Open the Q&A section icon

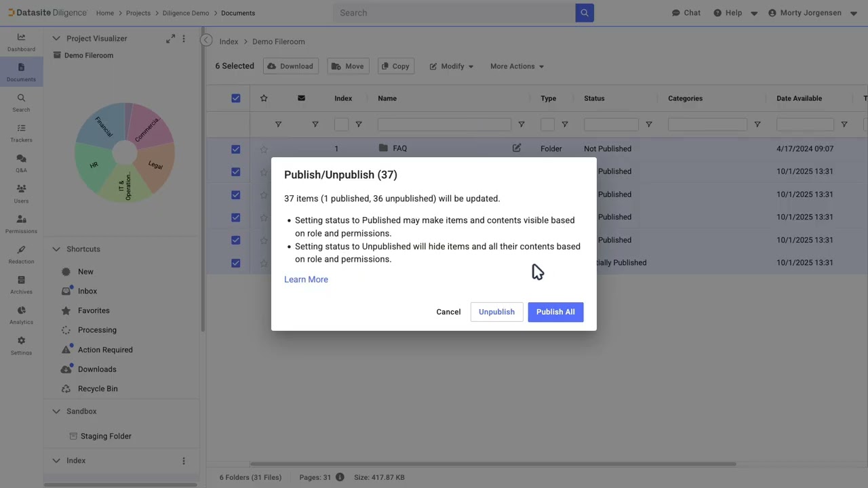coord(21,163)
